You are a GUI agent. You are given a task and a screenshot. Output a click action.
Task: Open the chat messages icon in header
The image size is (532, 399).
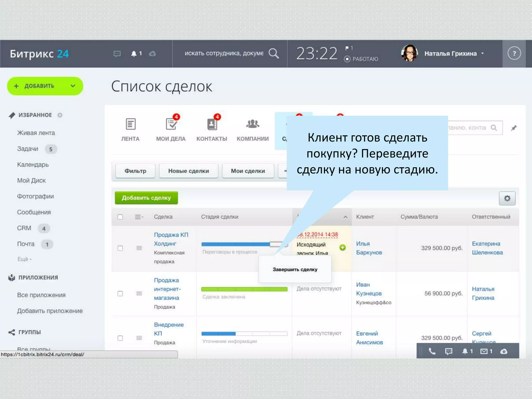pyautogui.click(x=117, y=54)
